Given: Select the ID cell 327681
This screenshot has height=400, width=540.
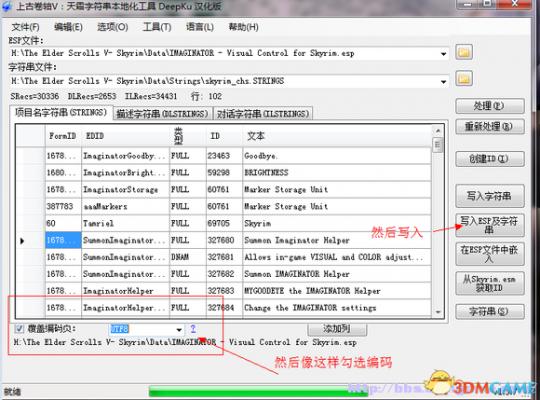Looking at the screenshot, I should 224,257.
